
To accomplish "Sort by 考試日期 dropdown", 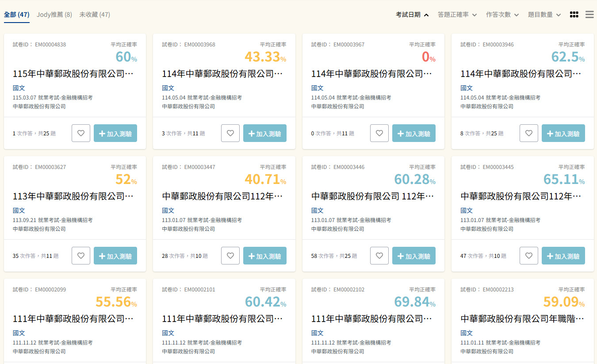I will pyautogui.click(x=412, y=15).
